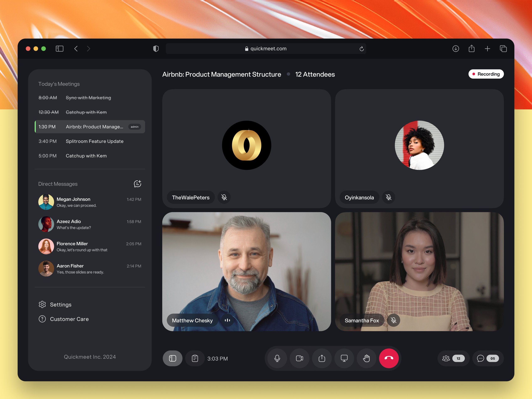End the call with red hang-up button

point(389,358)
